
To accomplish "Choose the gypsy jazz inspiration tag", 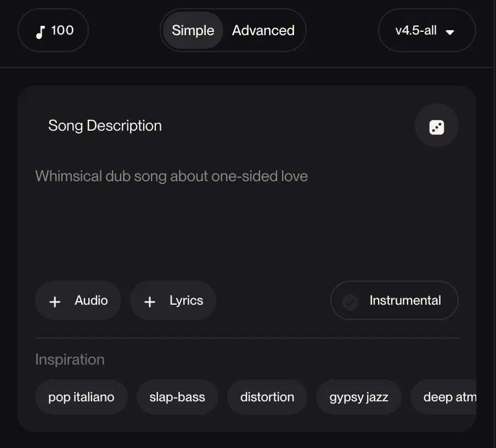I will (x=359, y=397).
